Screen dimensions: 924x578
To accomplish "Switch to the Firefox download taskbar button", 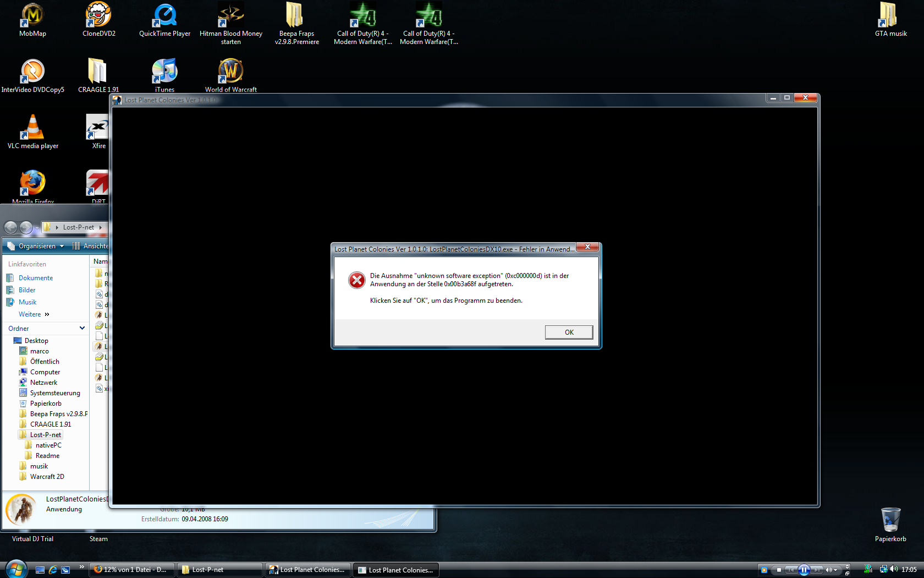I will (x=131, y=570).
